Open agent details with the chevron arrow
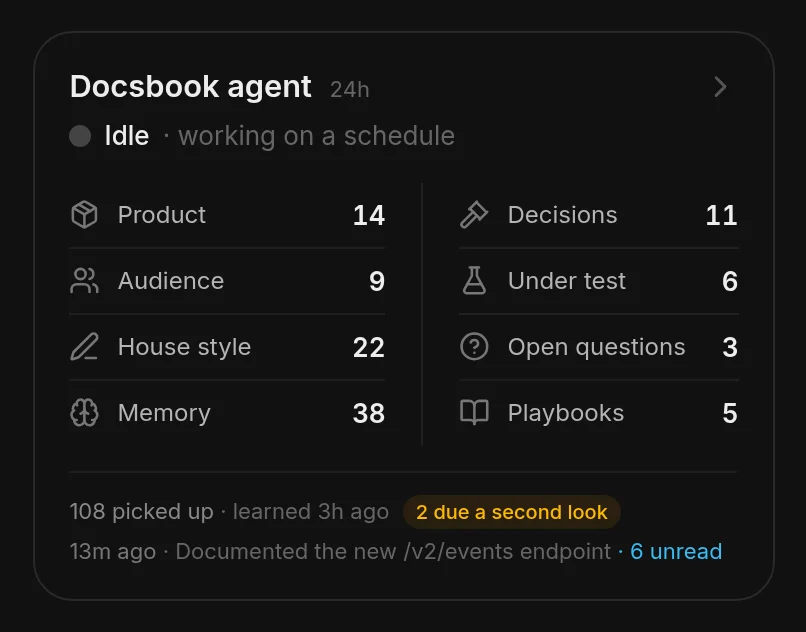The width and height of the screenshot is (806, 632). 721,87
